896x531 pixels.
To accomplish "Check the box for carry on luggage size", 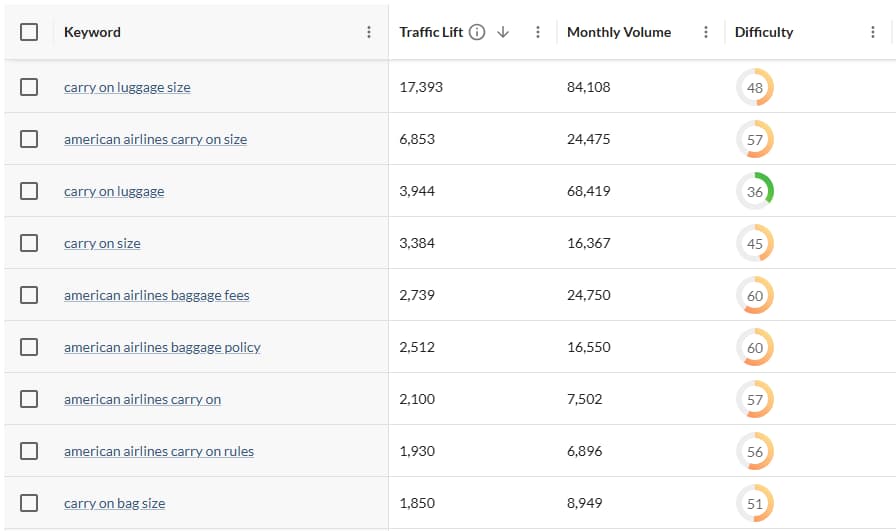I will (29, 87).
